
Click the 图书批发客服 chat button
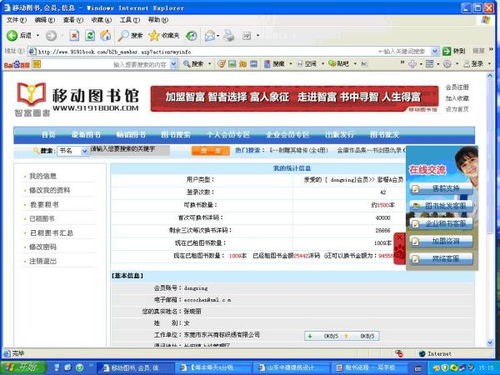441,206
